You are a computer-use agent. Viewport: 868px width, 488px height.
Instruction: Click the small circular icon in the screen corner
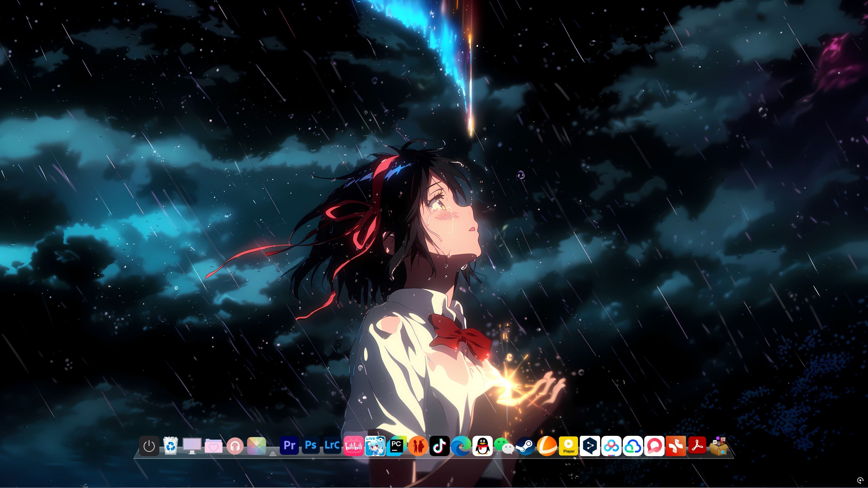pyautogui.click(x=860, y=480)
